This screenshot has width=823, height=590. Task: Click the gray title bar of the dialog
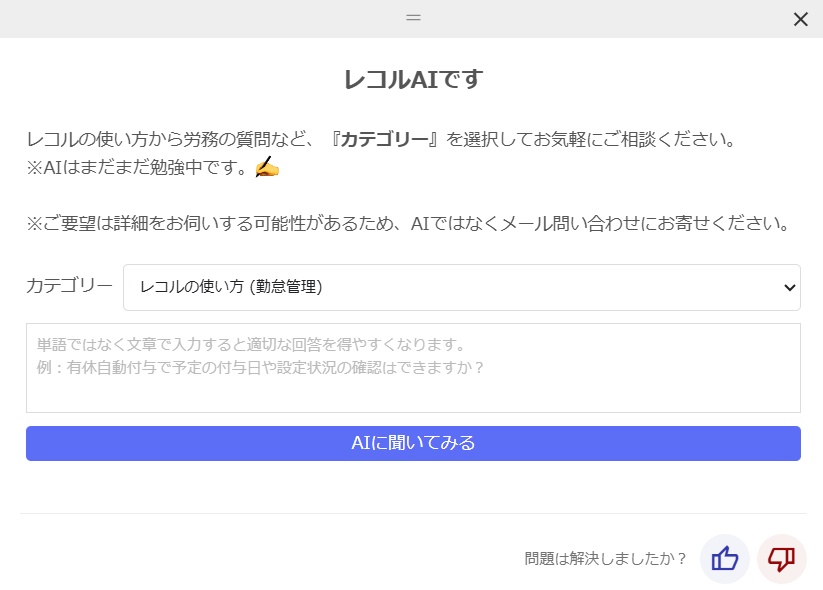200,18
